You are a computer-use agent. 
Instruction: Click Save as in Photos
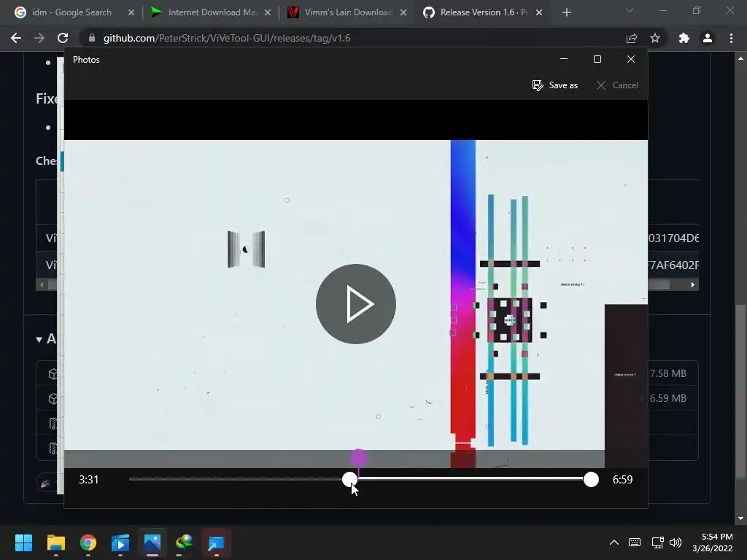[555, 85]
